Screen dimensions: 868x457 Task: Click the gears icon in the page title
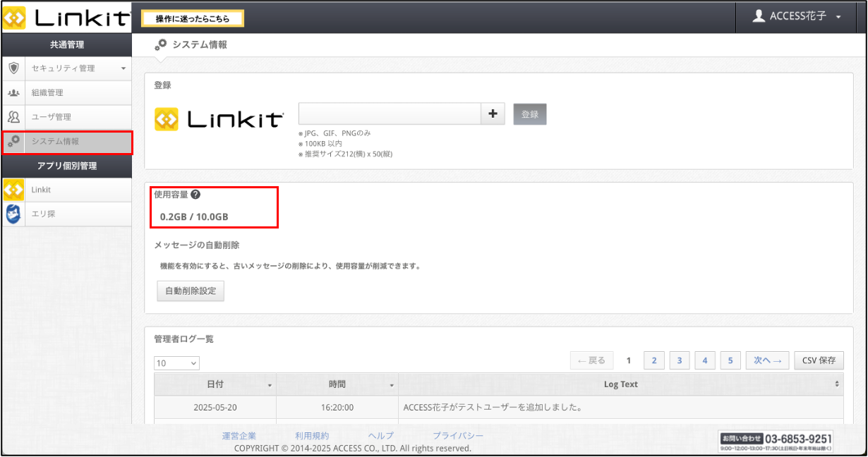tap(162, 44)
